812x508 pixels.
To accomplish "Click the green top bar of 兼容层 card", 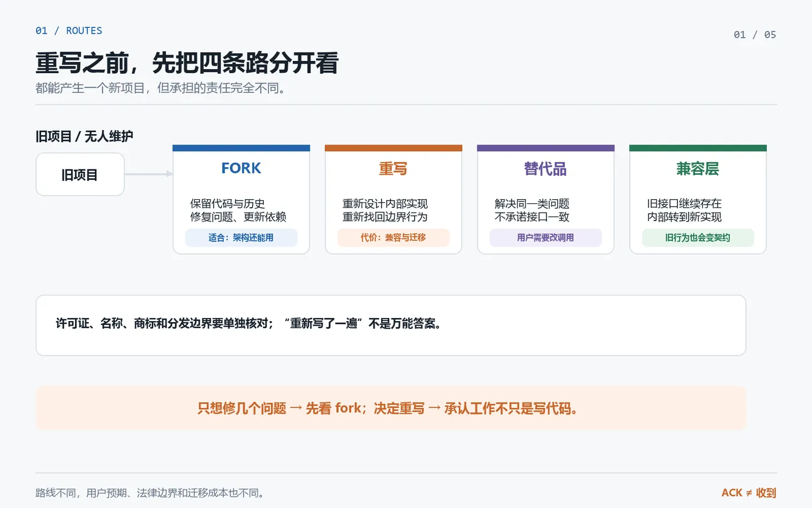I will (x=698, y=148).
